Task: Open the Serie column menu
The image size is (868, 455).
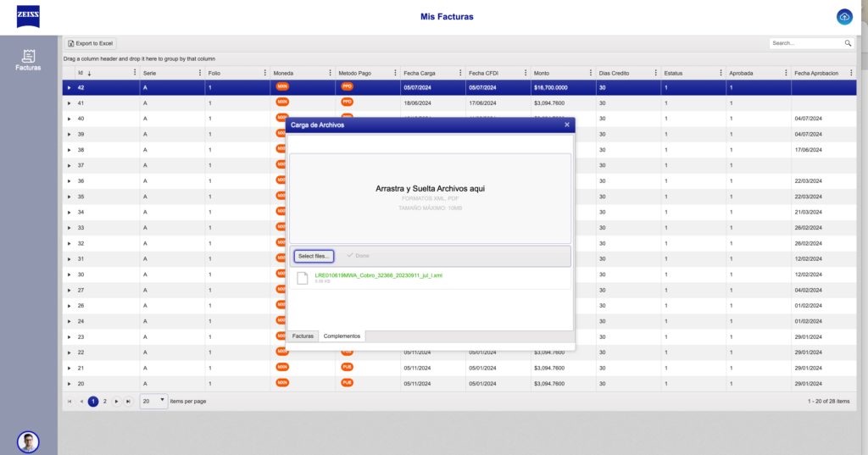Action: pyautogui.click(x=201, y=73)
